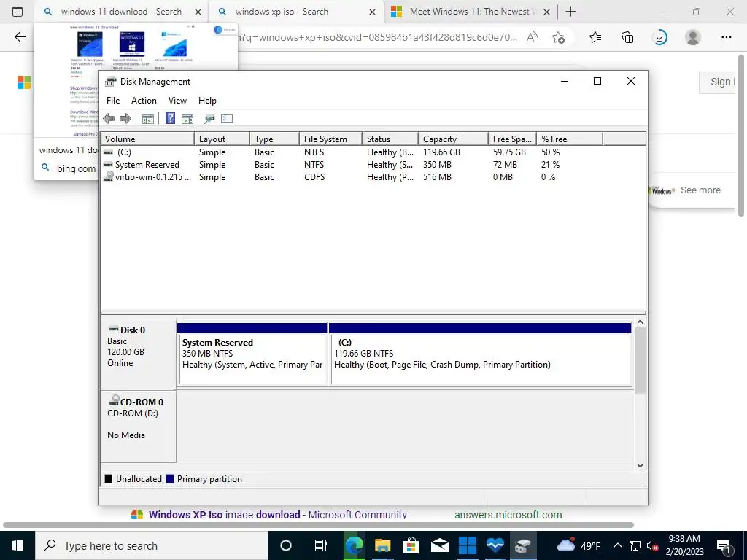Close the windows xp iso Search tab
Image resolution: width=747 pixels, height=560 pixels.
click(x=373, y=12)
